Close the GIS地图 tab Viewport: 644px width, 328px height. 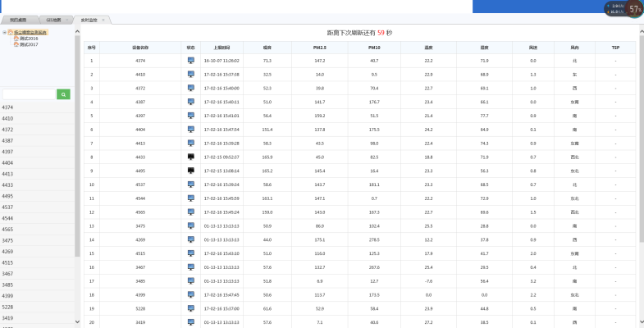pos(66,19)
